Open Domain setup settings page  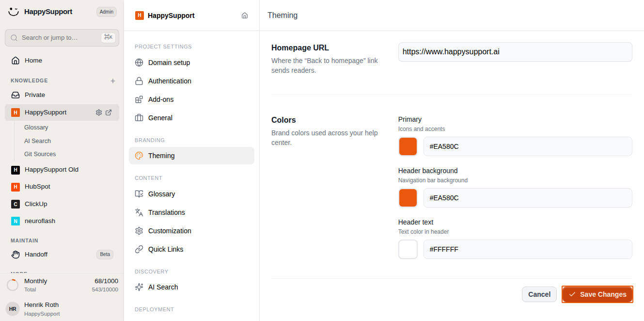tap(191, 63)
